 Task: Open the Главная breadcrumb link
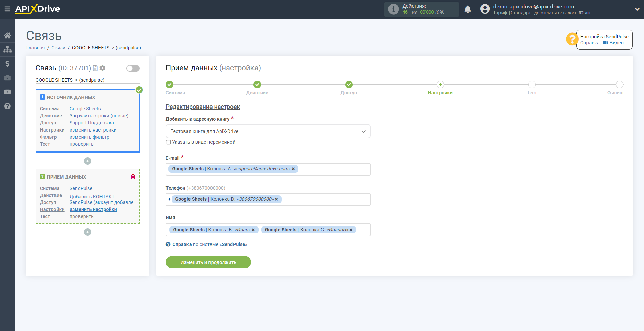pyautogui.click(x=36, y=48)
